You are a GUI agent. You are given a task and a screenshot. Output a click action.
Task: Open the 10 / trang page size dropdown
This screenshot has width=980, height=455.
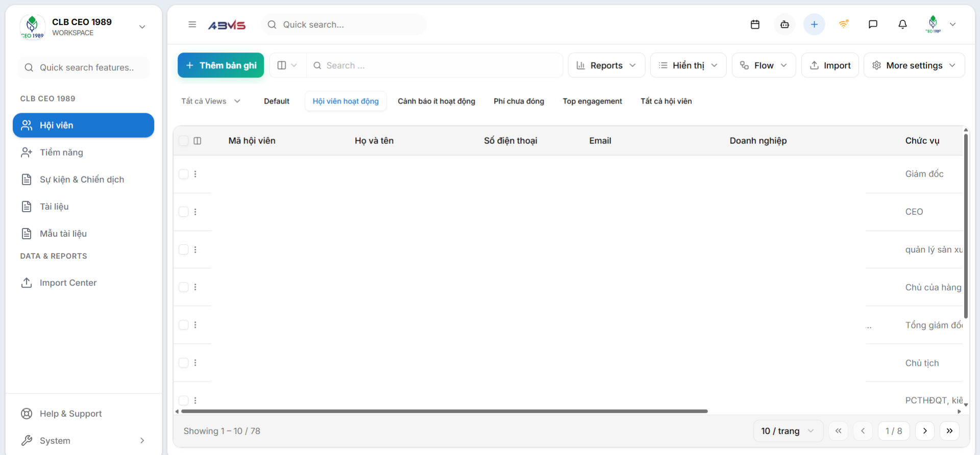[x=788, y=431]
